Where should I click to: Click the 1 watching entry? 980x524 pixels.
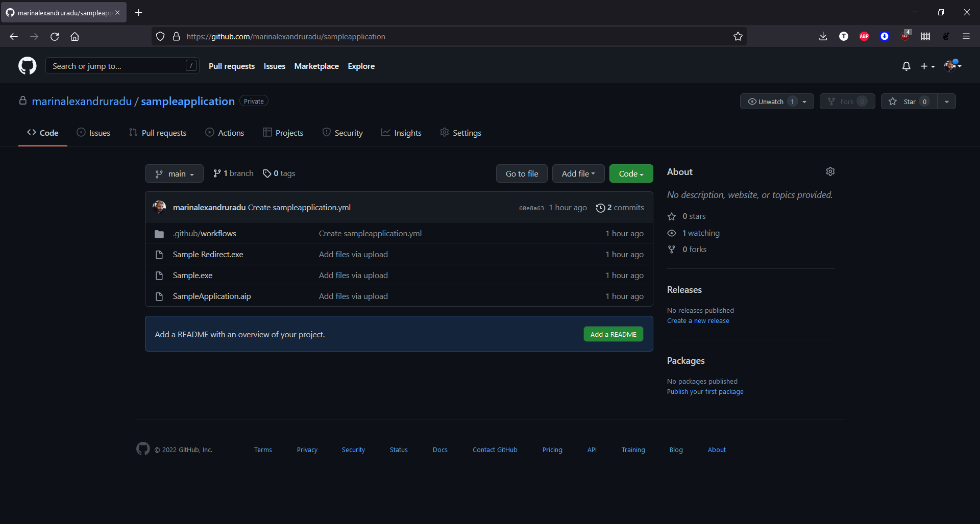694,233
